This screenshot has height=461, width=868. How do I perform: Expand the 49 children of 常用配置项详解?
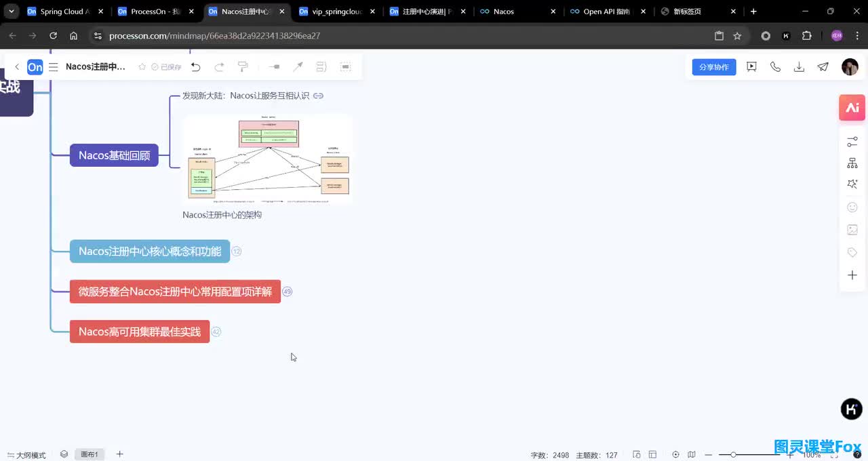pos(287,292)
